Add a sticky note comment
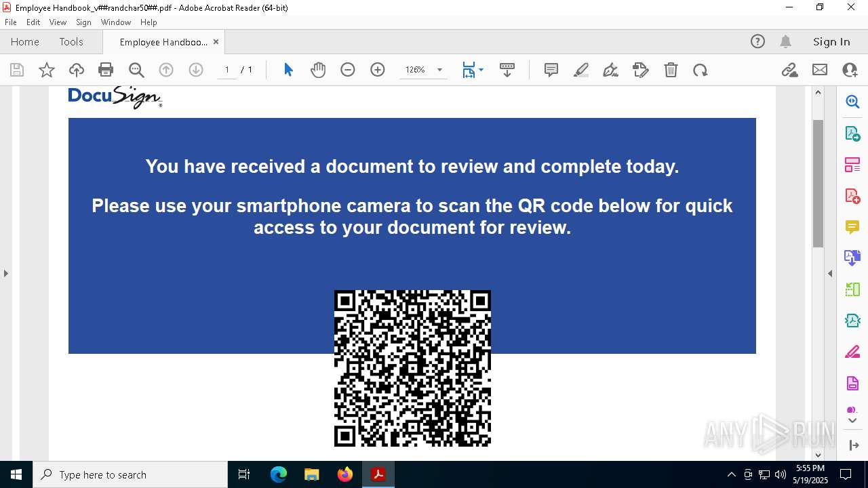 coord(551,70)
